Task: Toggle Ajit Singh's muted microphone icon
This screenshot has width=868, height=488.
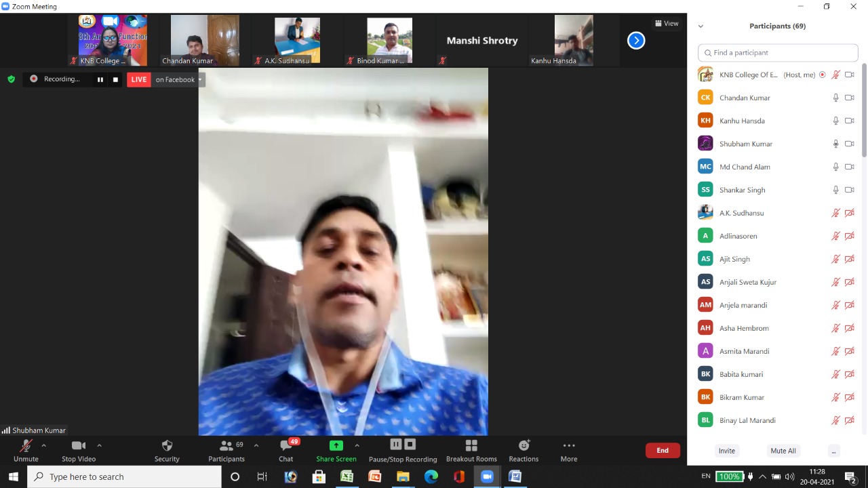Action: tap(836, 259)
